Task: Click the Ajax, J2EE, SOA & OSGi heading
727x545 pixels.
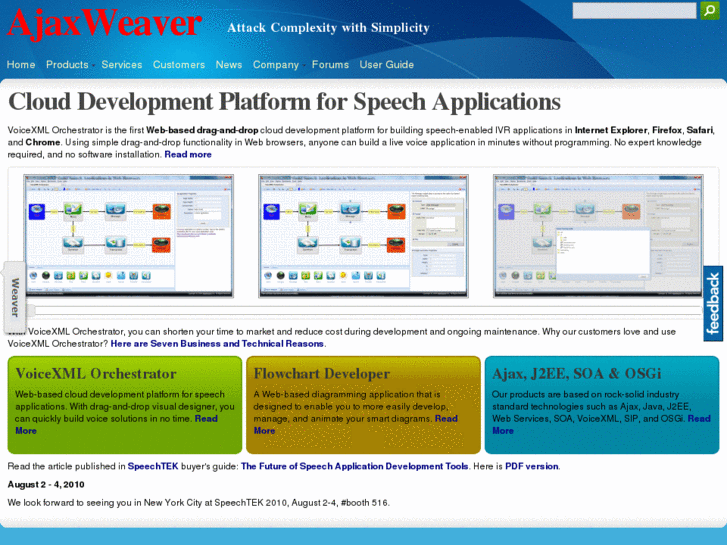Action: coord(577,373)
